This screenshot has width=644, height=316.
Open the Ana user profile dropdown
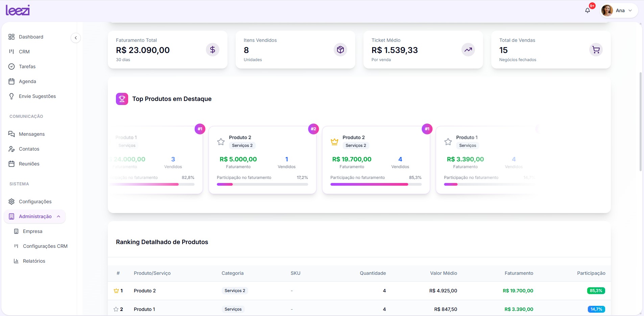tap(619, 10)
